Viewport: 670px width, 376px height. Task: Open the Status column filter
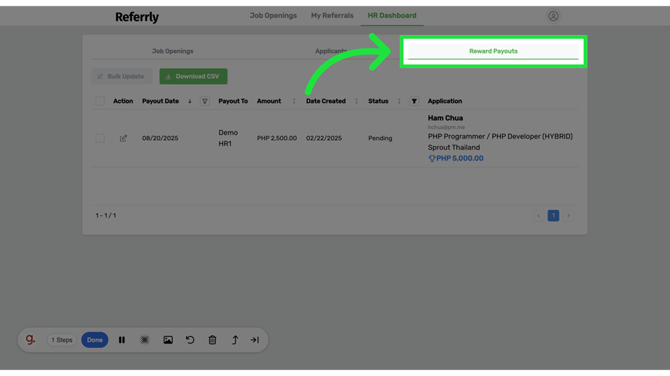414,101
